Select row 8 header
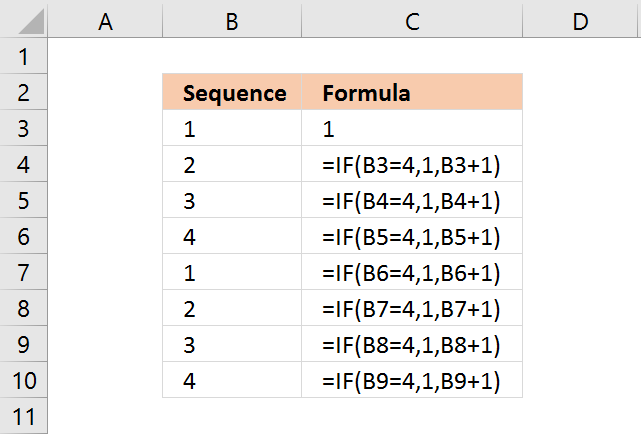 pos(24,308)
